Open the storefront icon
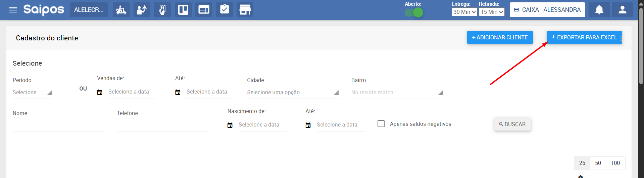The height and width of the screenshot is (178, 644). (x=245, y=10)
